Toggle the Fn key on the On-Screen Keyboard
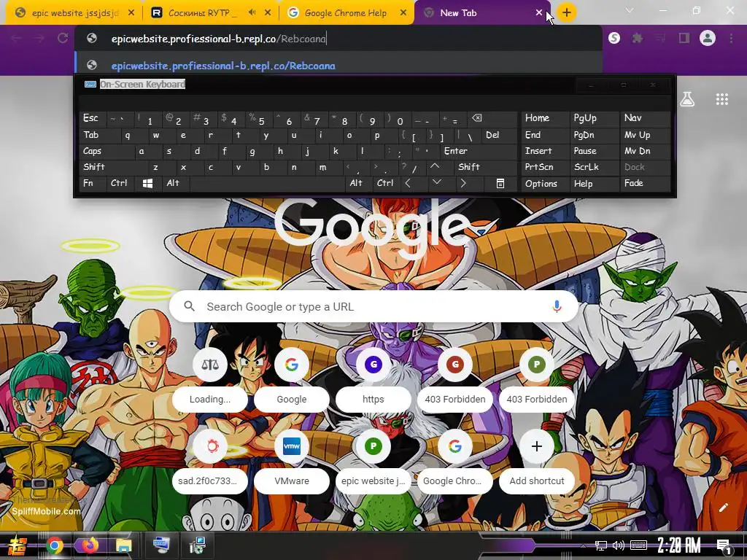747x560 pixels. pos(93,183)
